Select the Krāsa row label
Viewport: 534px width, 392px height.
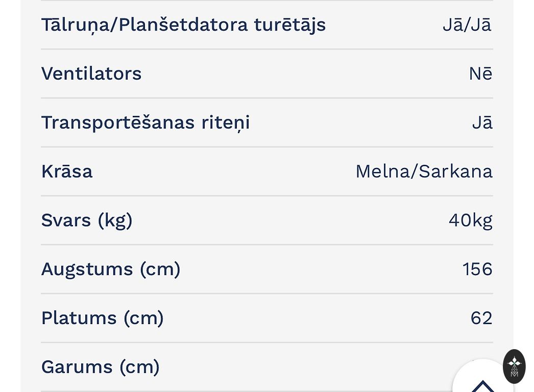[67, 171]
